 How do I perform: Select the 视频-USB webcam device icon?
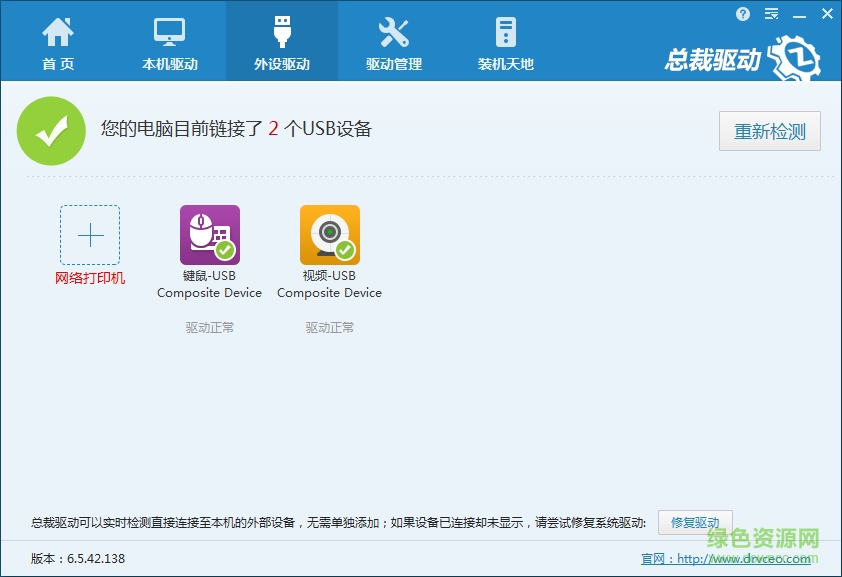(330, 235)
